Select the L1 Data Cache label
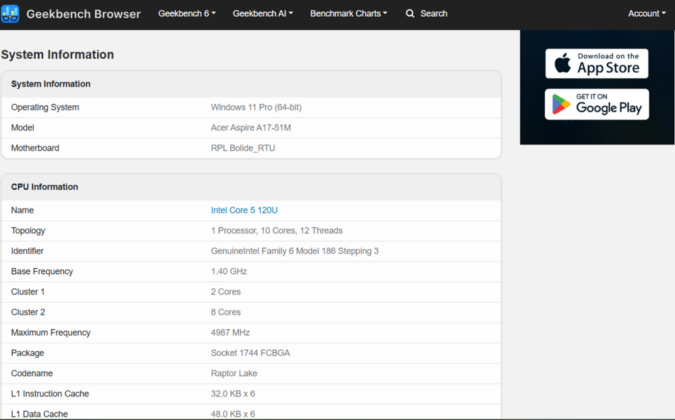This screenshot has height=420, width=675. click(x=39, y=414)
